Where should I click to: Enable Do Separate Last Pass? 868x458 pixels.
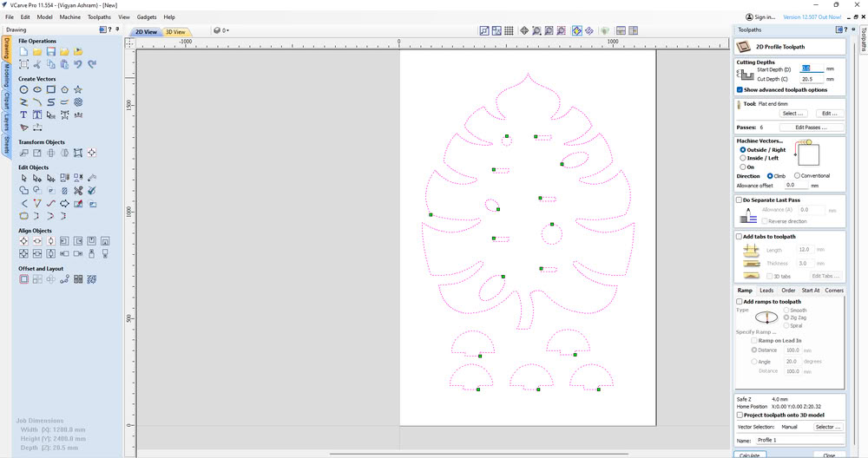739,200
